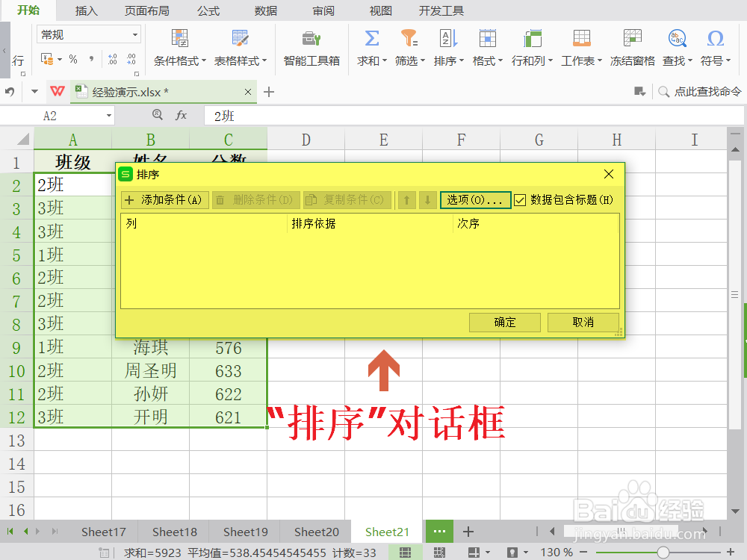
Task: Toggle the Data has headers (数据包含标题) checkbox
Action: point(520,200)
